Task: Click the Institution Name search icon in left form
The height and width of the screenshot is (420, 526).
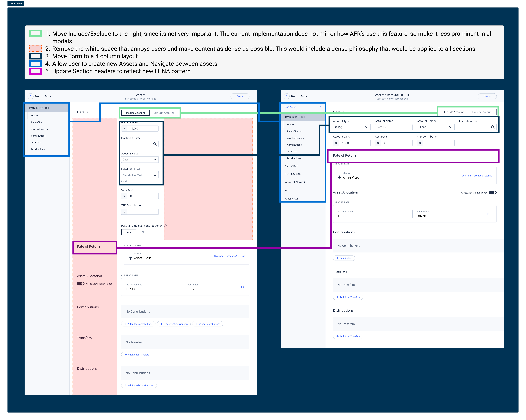Action: [x=155, y=144]
